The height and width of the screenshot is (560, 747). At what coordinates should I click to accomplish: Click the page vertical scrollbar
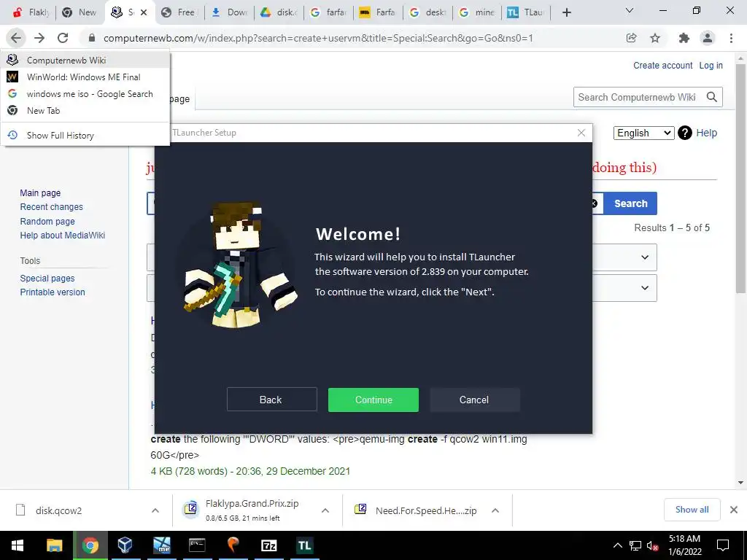pyautogui.click(x=741, y=178)
